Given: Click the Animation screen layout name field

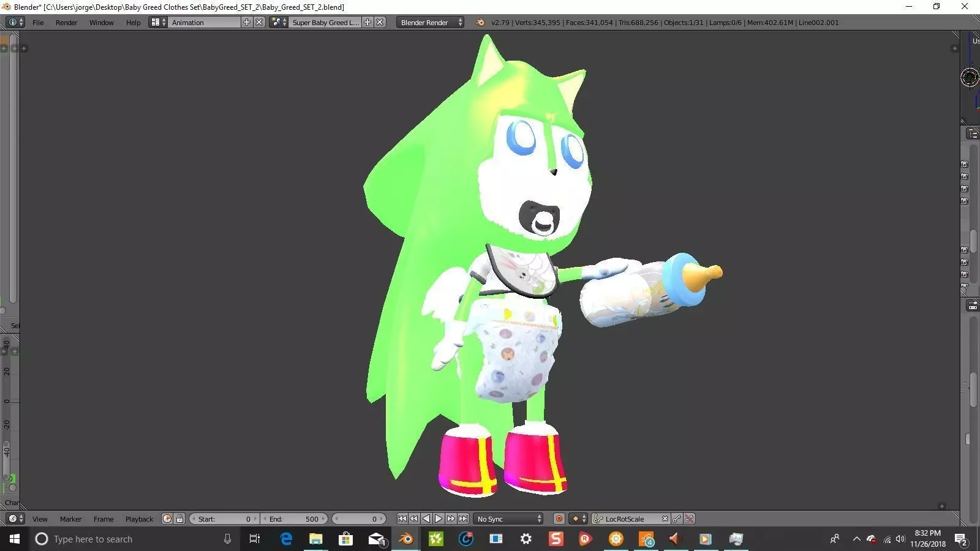Looking at the screenshot, I should tap(205, 22).
